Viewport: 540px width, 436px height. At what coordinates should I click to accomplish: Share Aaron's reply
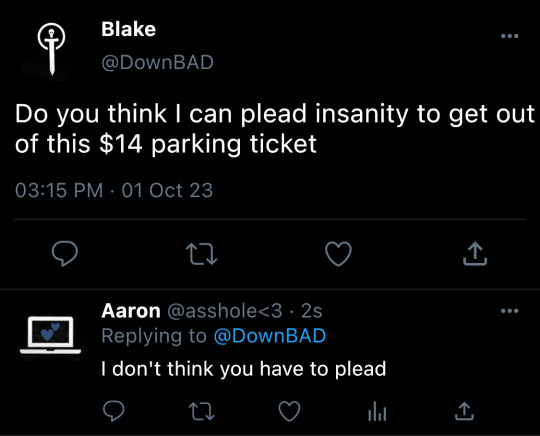[x=464, y=411]
